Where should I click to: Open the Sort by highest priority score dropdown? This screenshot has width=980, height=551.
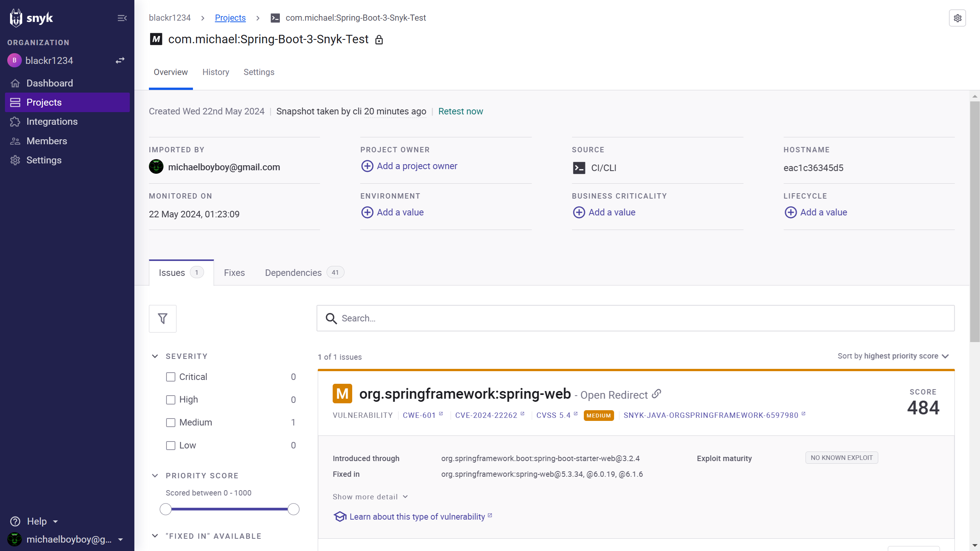click(x=893, y=356)
